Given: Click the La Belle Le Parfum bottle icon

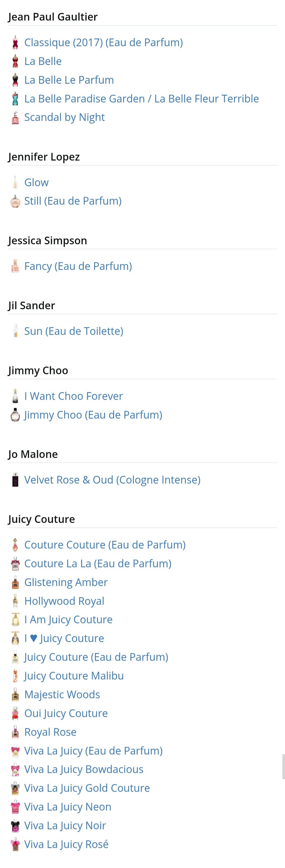Looking at the screenshot, I should point(15,80).
